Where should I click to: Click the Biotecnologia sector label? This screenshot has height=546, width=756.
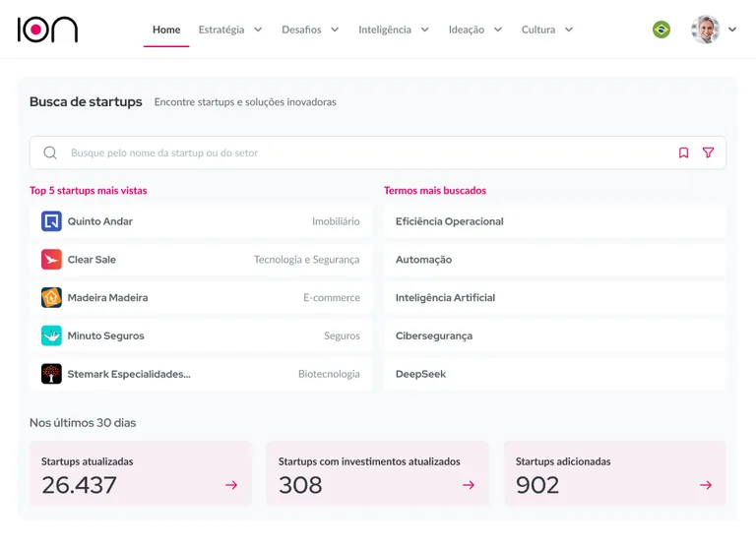(329, 374)
